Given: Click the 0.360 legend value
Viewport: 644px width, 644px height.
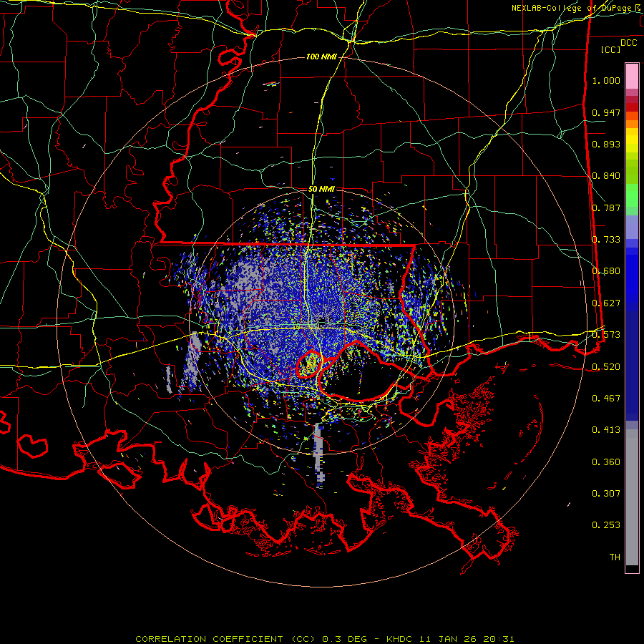Looking at the screenshot, I should [606, 462].
